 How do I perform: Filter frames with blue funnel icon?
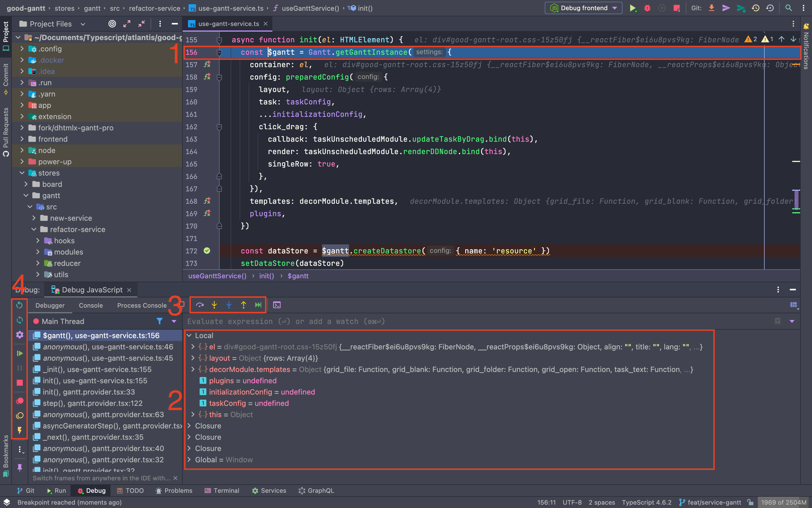coord(159,321)
